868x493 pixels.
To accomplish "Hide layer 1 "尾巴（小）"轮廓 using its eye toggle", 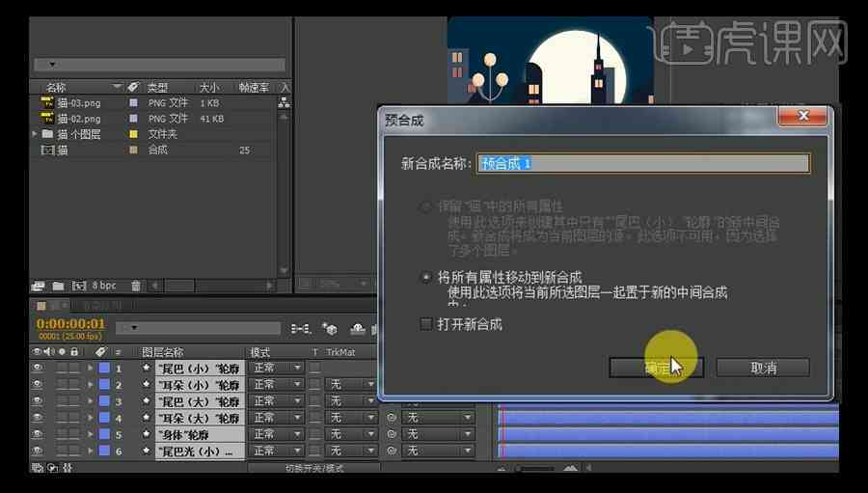I will pyautogui.click(x=37, y=368).
